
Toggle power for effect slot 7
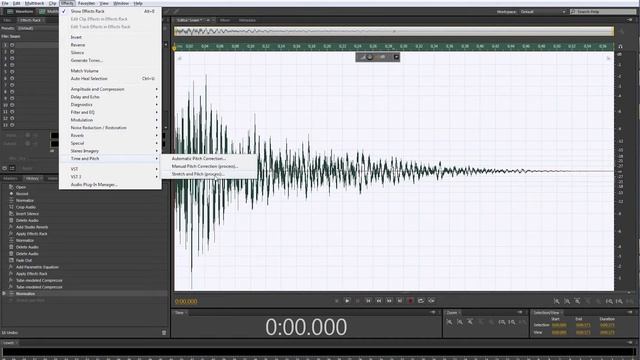click(12, 85)
